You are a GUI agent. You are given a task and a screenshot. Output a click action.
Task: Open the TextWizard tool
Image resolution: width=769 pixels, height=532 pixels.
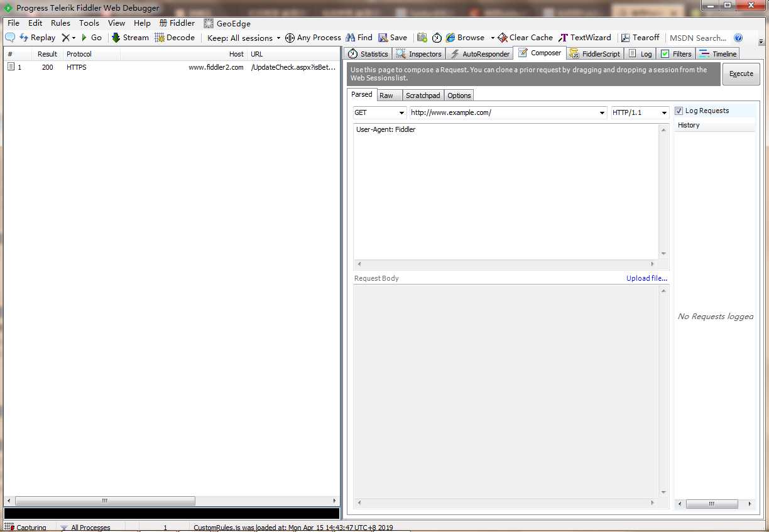[x=585, y=38]
